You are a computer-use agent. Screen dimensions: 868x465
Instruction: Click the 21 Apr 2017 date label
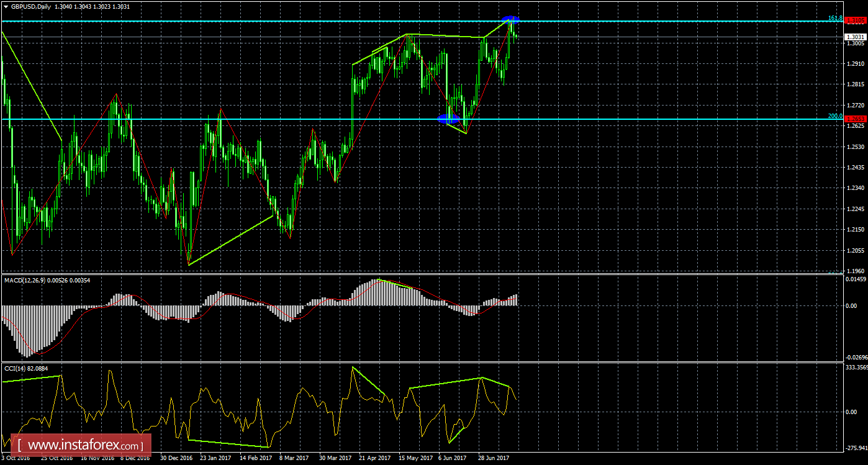tap(373, 458)
